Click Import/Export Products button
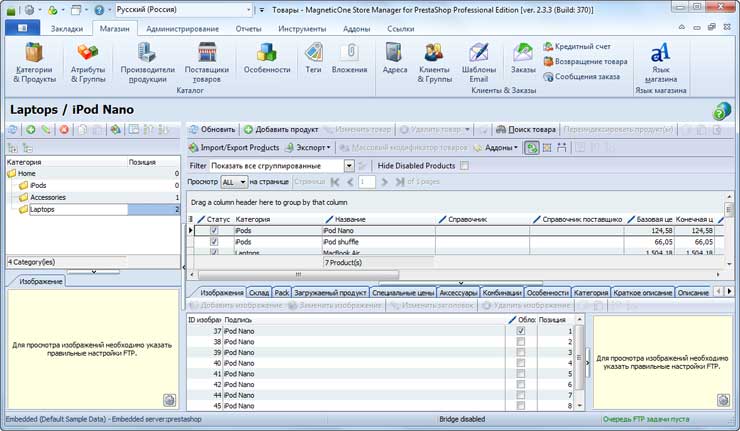Image resolution: width=740 pixels, height=431 pixels. pos(234,148)
